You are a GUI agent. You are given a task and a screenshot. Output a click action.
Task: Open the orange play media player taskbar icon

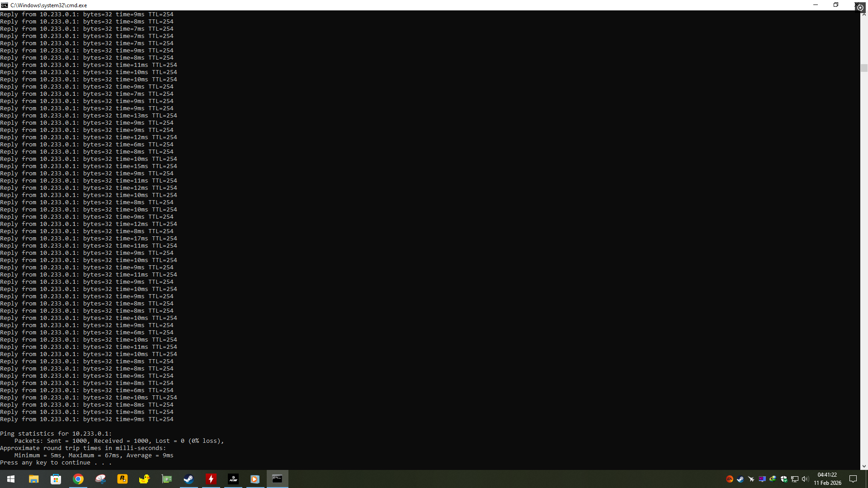click(255, 479)
